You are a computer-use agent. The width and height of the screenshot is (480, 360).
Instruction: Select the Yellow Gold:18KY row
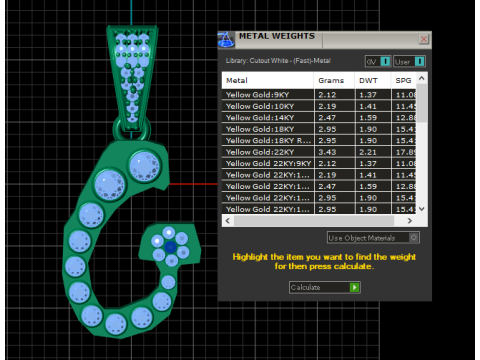point(319,129)
